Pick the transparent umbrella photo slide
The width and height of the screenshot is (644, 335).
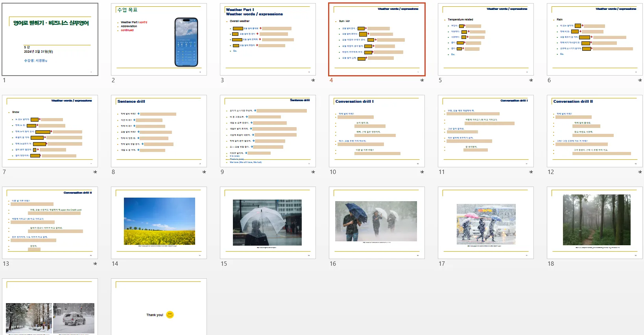pyautogui.click(x=268, y=223)
